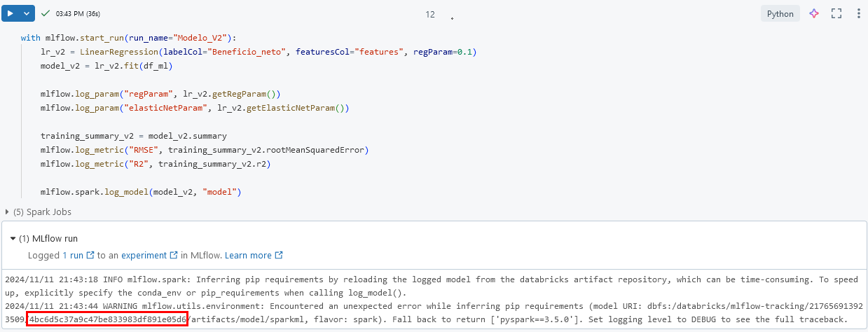Click external-link icon beside "1 run"
Screen dimensions: 868x332
coord(90,256)
